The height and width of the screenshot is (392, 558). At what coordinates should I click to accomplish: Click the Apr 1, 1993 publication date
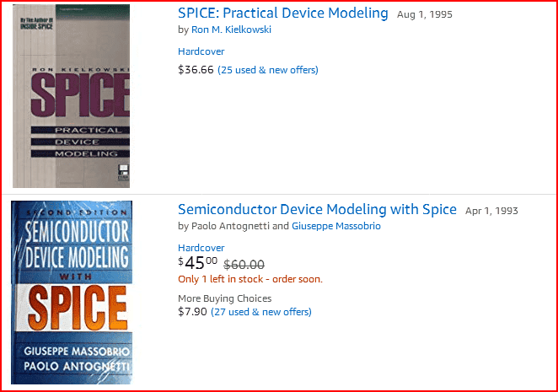pos(491,211)
